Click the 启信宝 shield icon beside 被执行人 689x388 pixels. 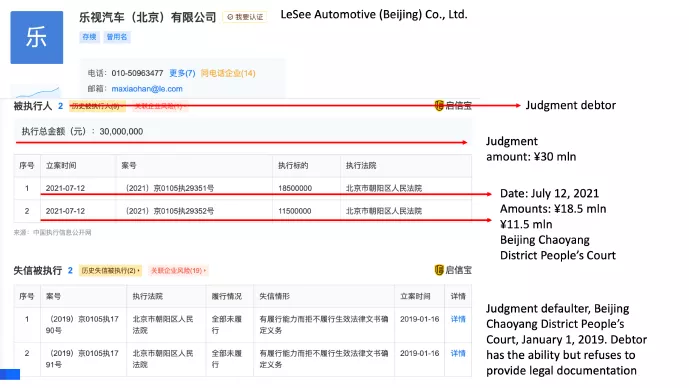439,105
